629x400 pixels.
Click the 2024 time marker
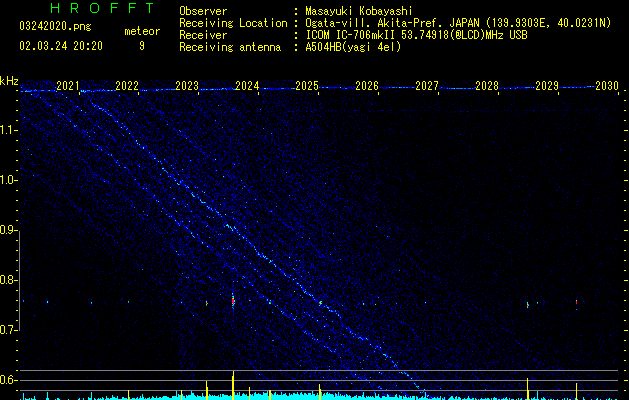coord(247,86)
